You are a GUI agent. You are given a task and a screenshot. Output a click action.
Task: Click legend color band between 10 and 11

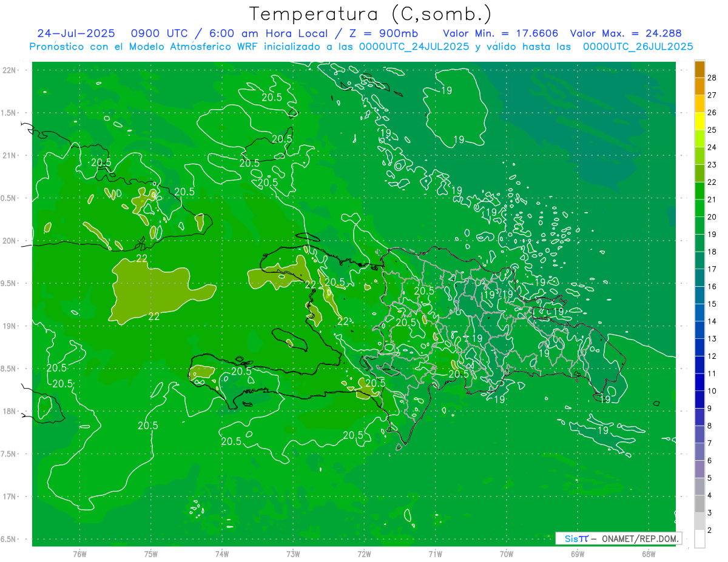pyautogui.click(x=699, y=382)
